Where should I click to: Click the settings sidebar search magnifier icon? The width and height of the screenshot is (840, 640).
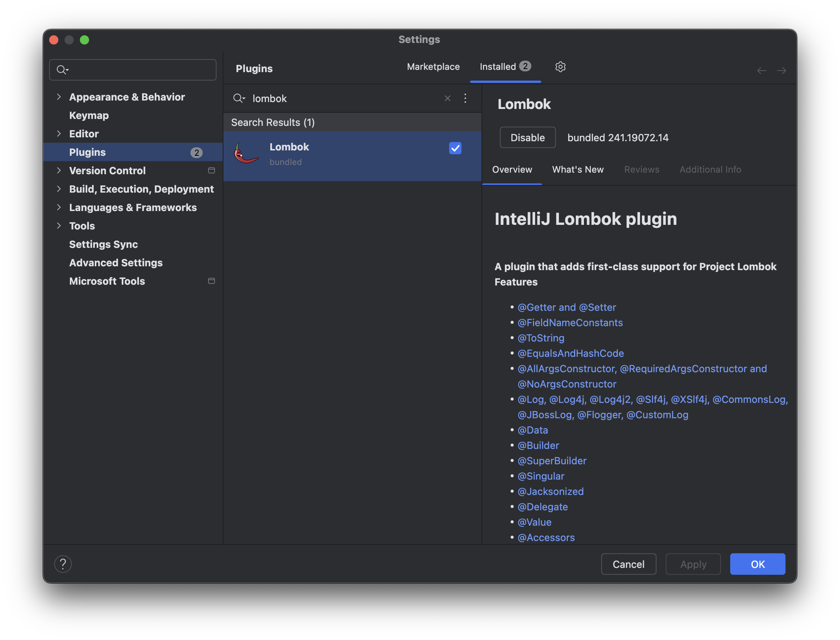click(62, 70)
